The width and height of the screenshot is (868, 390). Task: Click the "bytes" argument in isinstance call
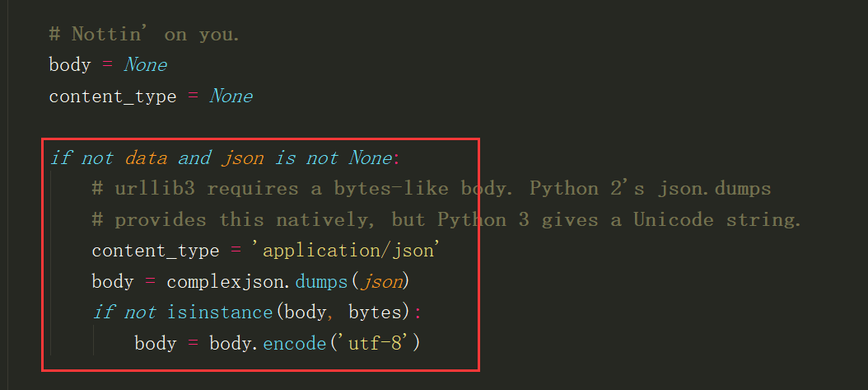tap(376, 312)
